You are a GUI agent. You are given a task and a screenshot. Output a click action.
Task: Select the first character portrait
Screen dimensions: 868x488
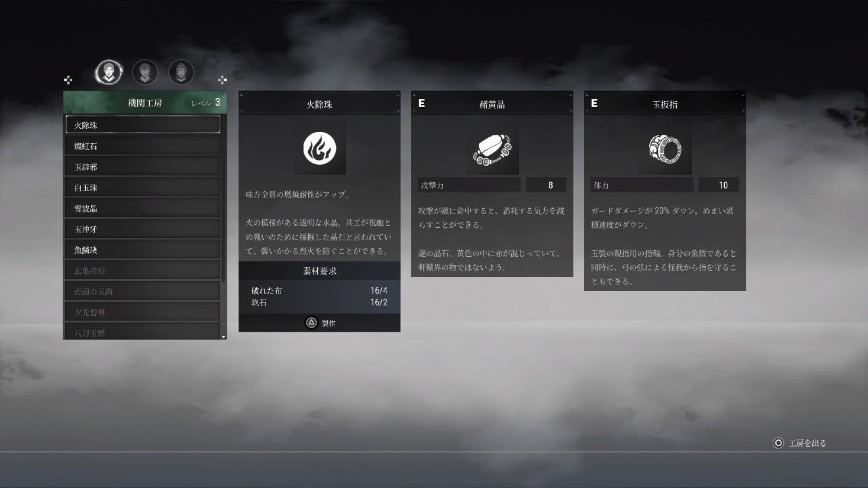click(x=109, y=72)
